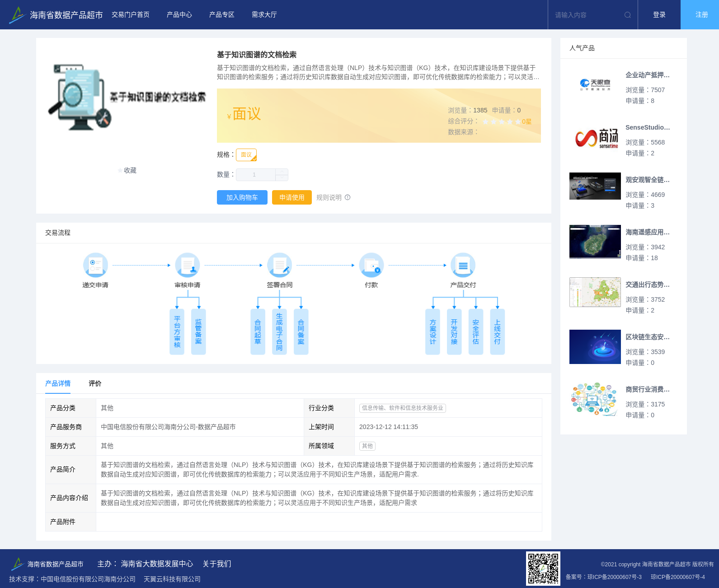Click the 琼ICP备20000607号-3 link
Image resolution: width=719 pixels, height=588 pixels.
[x=615, y=577]
